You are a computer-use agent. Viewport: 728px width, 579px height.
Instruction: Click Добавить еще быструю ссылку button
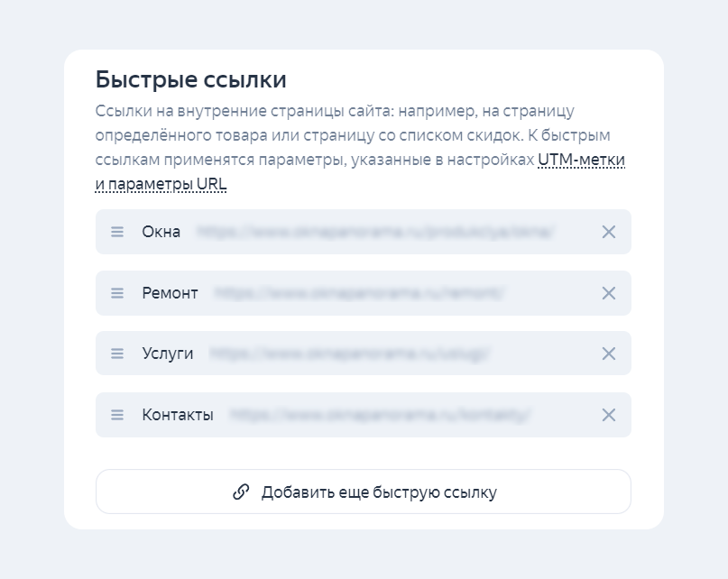pos(363,492)
